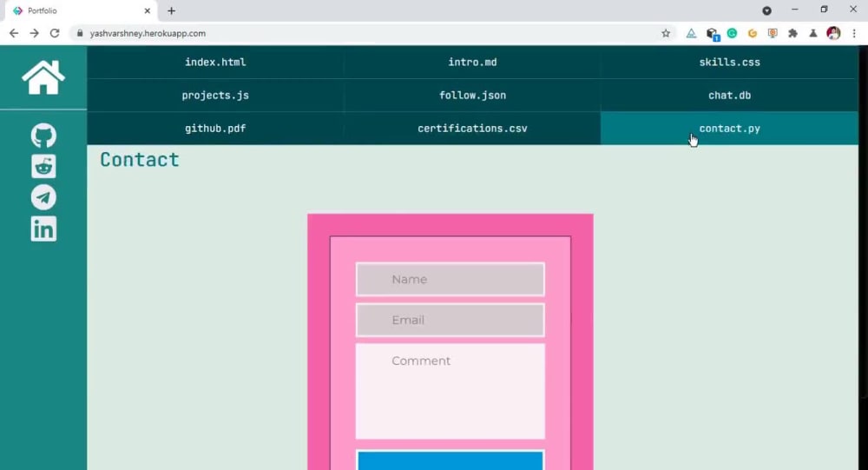Image resolution: width=868 pixels, height=470 pixels.
Task: Click the address bar URL
Action: point(148,33)
